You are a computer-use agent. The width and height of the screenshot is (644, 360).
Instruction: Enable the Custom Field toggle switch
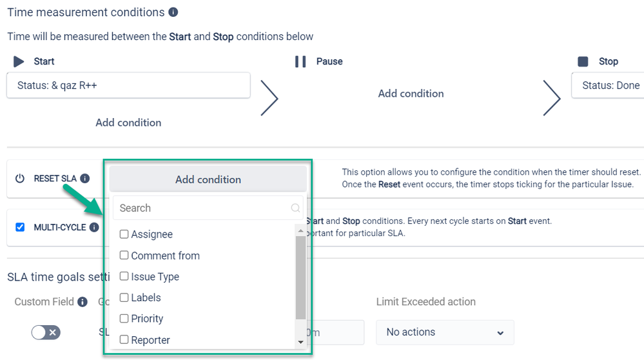pos(46,332)
